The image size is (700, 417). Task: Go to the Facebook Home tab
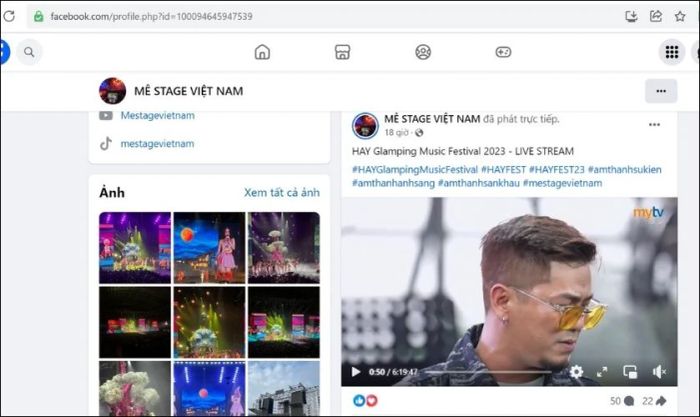[x=262, y=52]
